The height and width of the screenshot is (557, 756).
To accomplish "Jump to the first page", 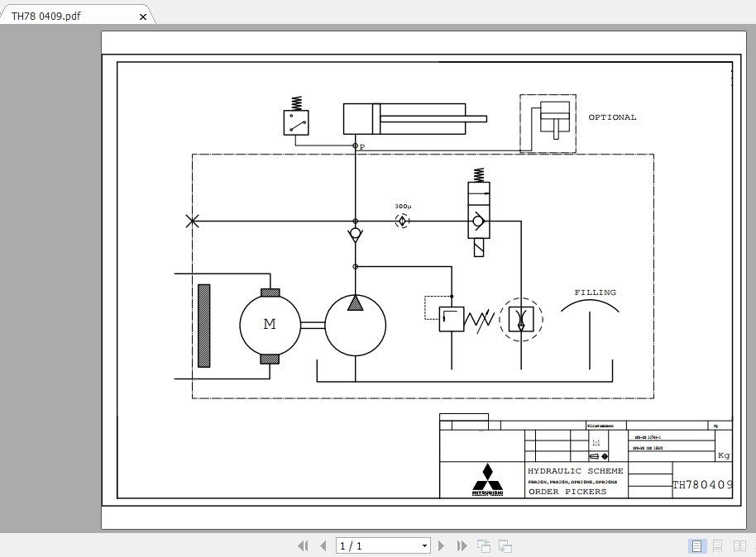I will (303, 545).
